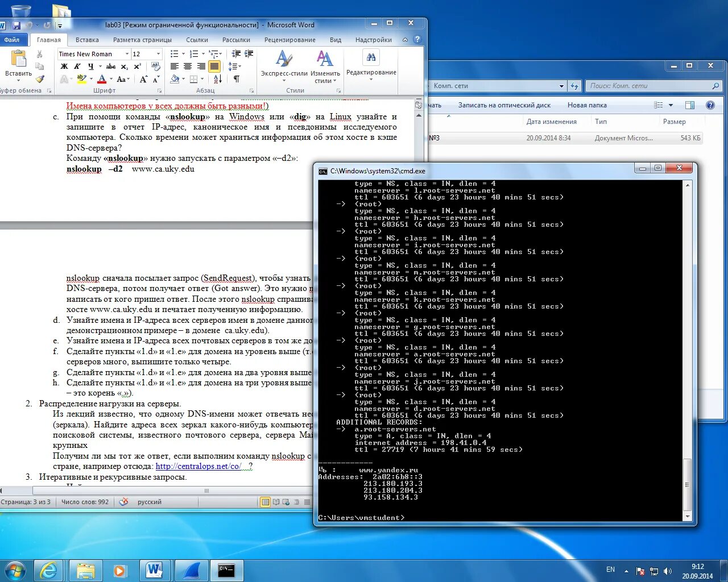Click the Cut scissors icon

coord(39,54)
